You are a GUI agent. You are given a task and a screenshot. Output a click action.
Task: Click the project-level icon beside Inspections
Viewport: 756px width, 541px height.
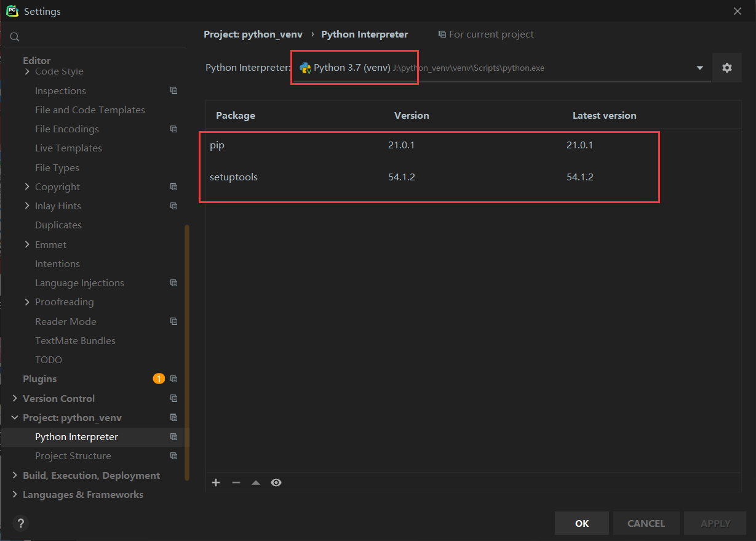coord(174,90)
